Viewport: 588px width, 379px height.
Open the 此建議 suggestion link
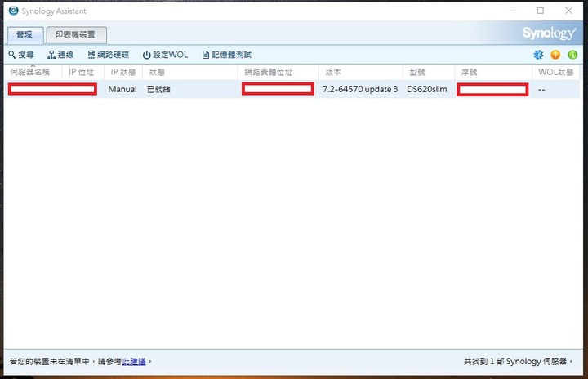[x=134, y=362]
